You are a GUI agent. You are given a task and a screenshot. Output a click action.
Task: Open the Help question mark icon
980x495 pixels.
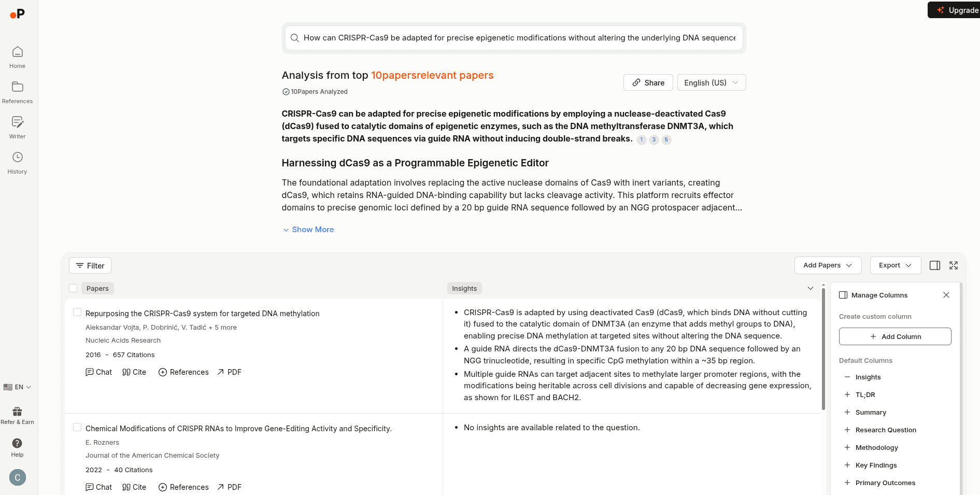click(x=17, y=443)
